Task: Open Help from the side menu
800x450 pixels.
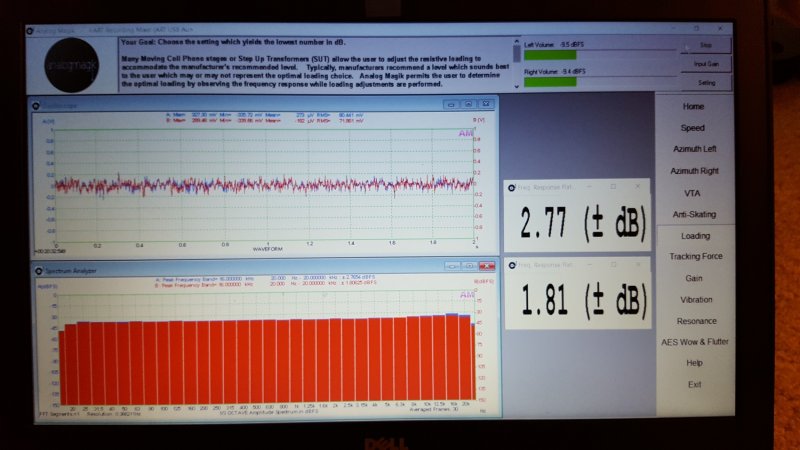Action: 694,363
